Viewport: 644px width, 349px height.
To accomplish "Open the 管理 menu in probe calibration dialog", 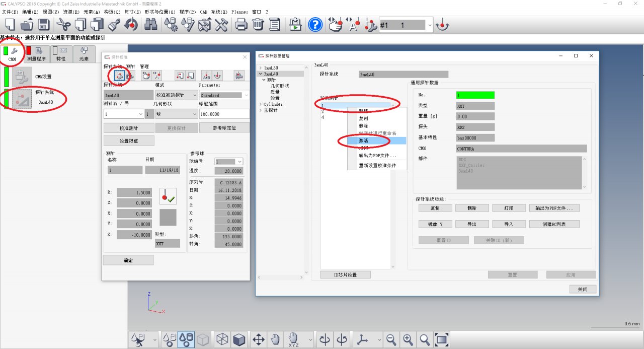I will [x=144, y=66].
